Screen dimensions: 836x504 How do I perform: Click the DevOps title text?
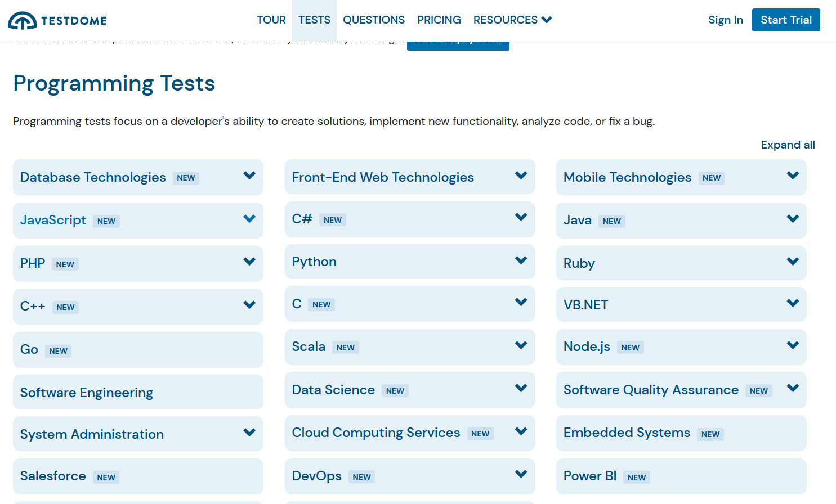316,476
